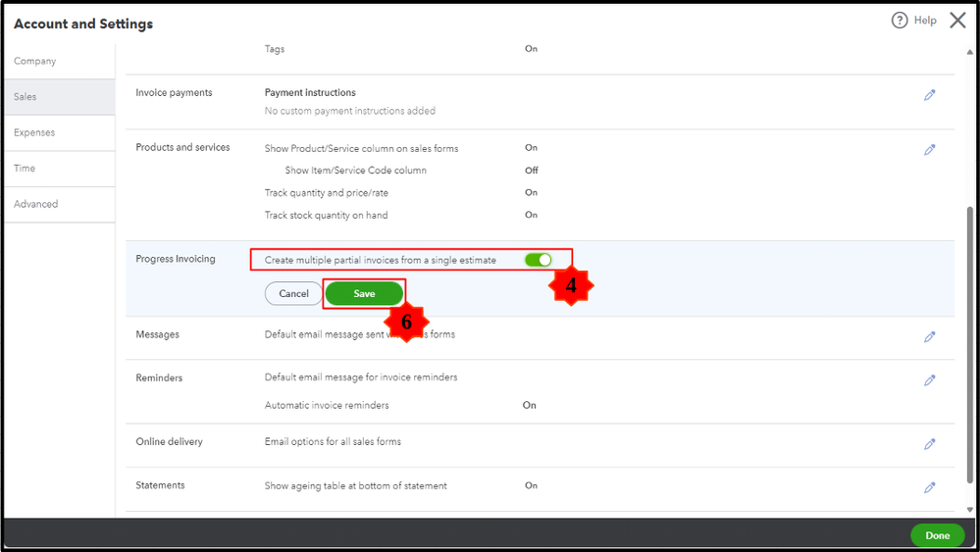Save the Progress Invoicing setting

[364, 293]
